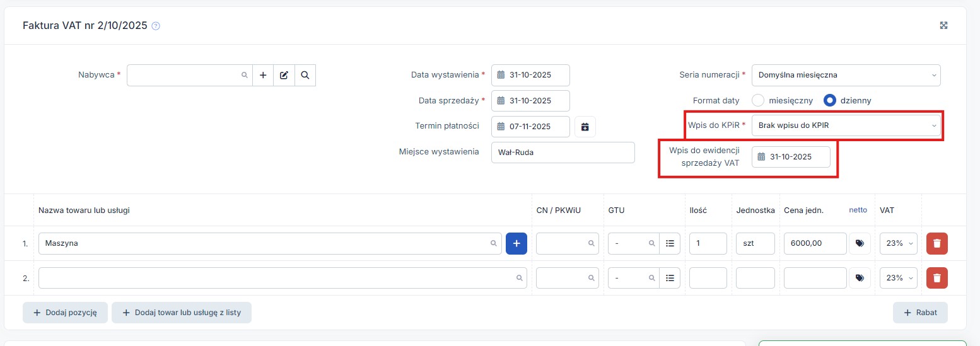Open the GTU list icon in row 1
Image resolution: width=980 pixels, height=346 pixels.
click(670, 243)
